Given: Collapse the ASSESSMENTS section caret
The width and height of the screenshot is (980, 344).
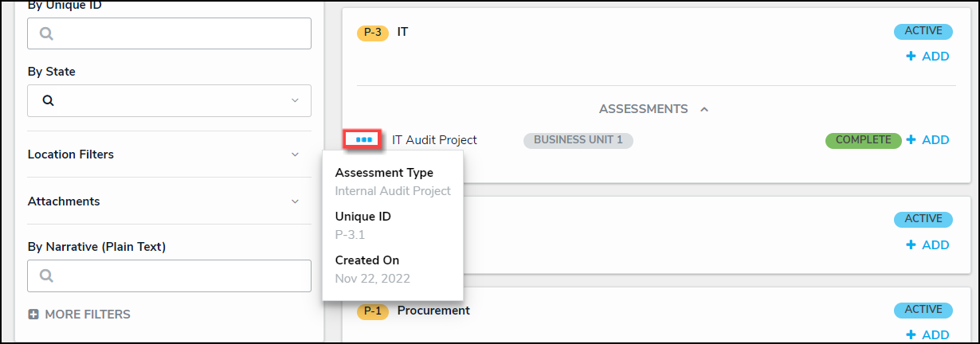Looking at the screenshot, I should [704, 109].
